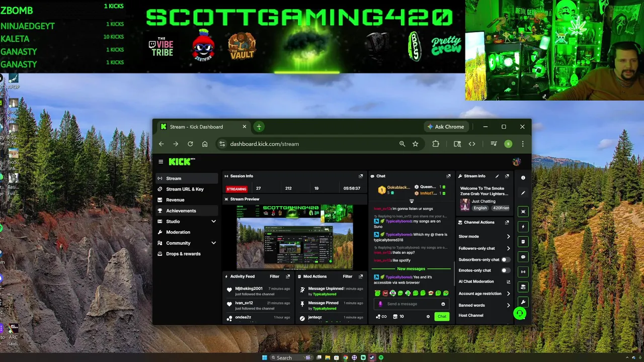Click the info icon in right toolbar
Image resolution: width=644 pixels, height=362 pixels.
(523, 177)
